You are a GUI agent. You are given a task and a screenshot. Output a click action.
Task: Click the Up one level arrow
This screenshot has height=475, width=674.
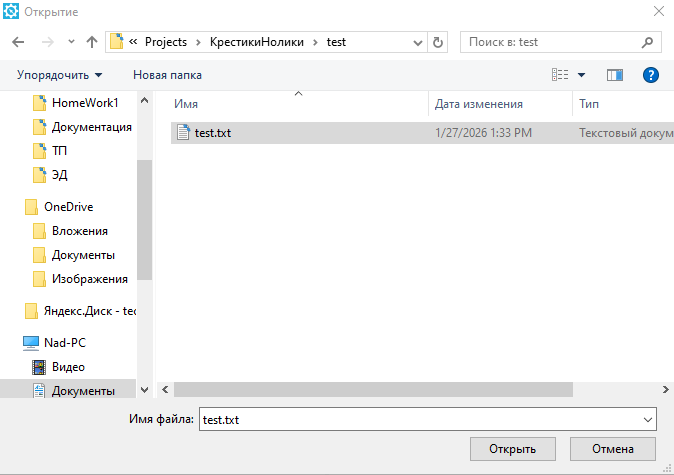92,42
